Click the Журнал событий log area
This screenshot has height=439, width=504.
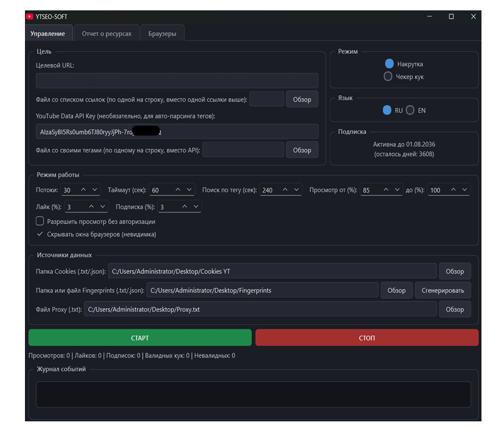click(253, 395)
